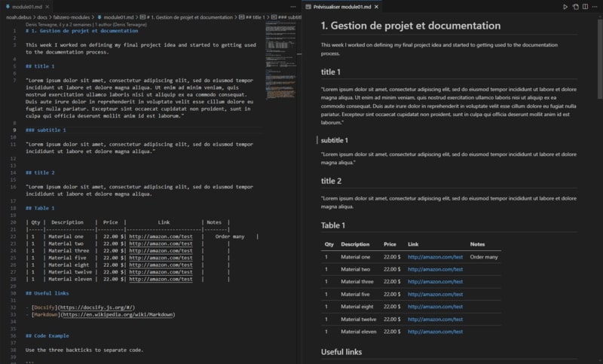The height and width of the screenshot is (364, 603).
Task: Click line number 9 in the gutter
Action: click(x=14, y=130)
